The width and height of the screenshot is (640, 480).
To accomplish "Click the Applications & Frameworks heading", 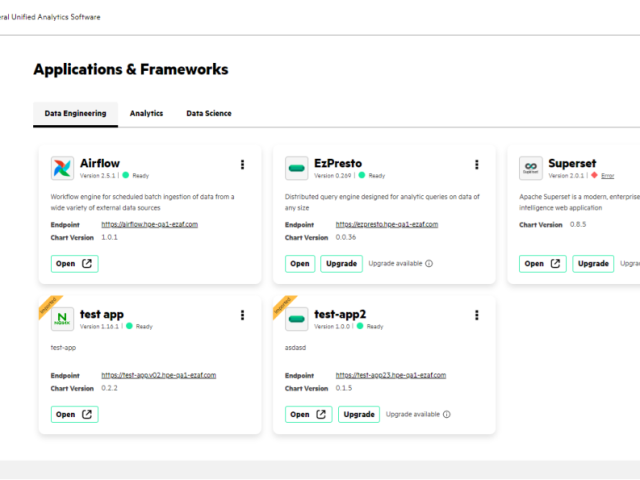I will (131, 69).
